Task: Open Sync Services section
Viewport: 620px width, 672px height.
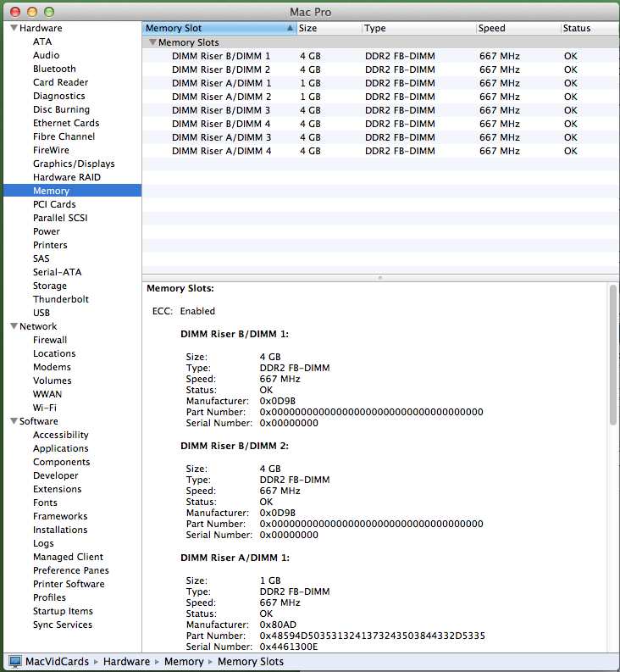Action: click(63, 625)
